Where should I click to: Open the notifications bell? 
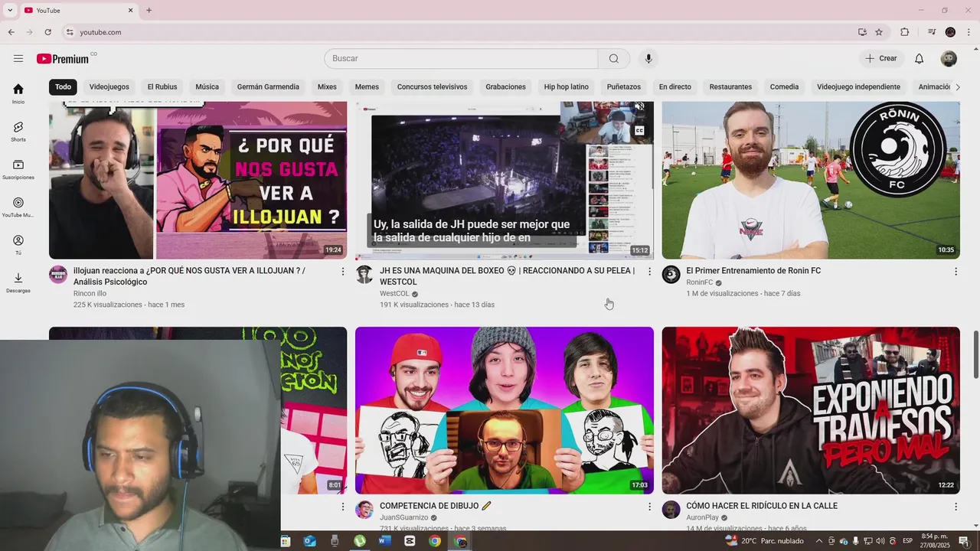click(920, 59)
